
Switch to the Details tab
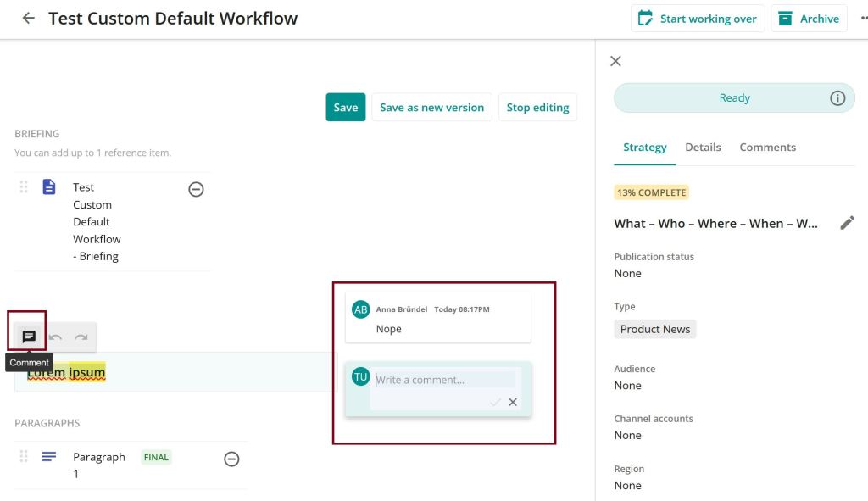pyautogui.click(x=703, y=147)
